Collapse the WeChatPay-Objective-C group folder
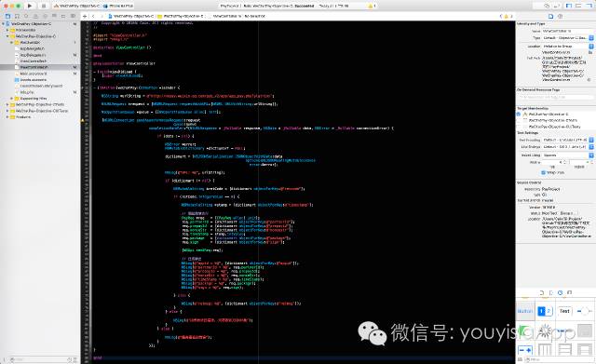The height and width of the screenshot is (364, 596). [x=7, y=36]
